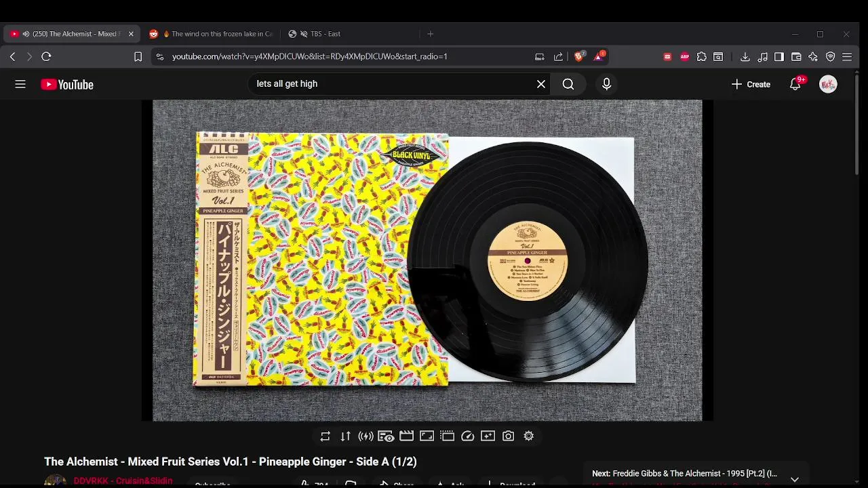Expand the playlist panel chevron
The width and height of the screenshot is (868, 488).
pos(794,479)
